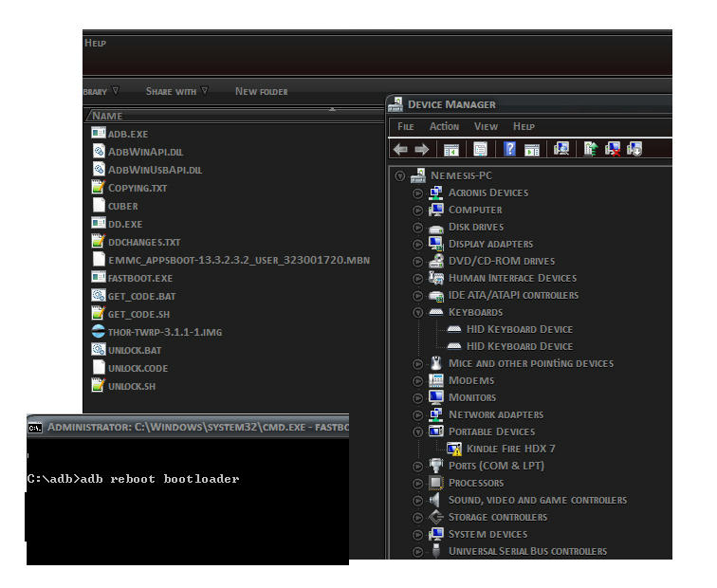Select the thor-twrp-3.1.1-1.img file

click(164, 332)
